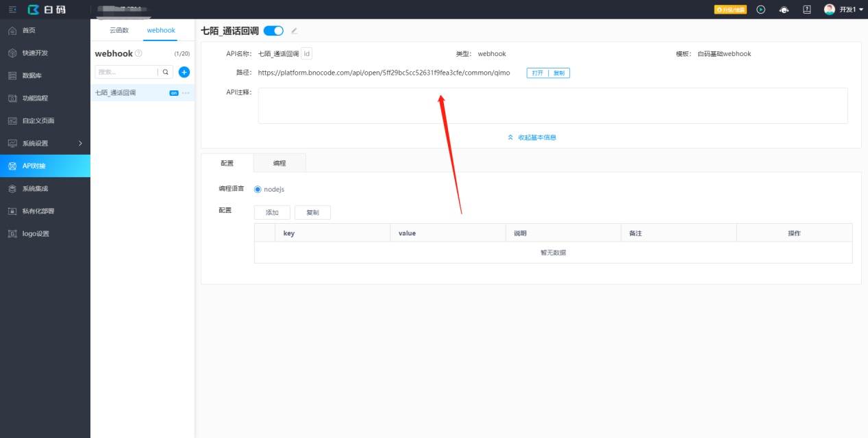Click the 系统设置 monitor icon
This screenshot has width=868, height=438.
12,144
